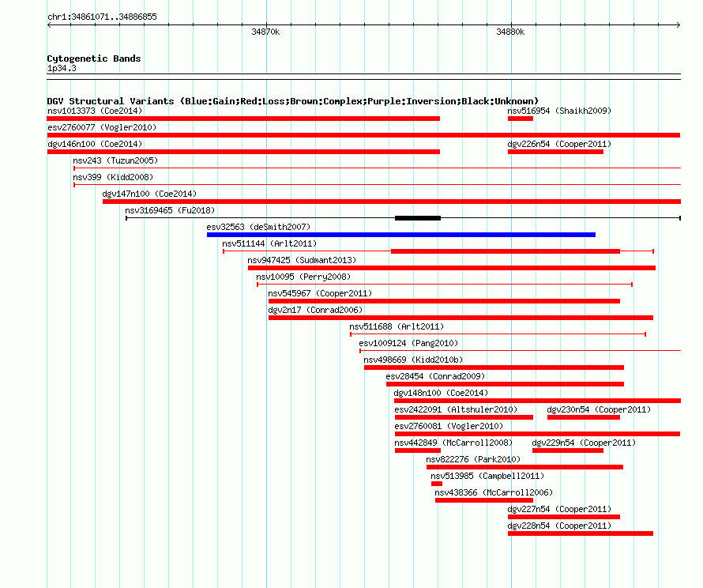Screen dimensions: 703x588
Task: Select the red bar under nsv442849
Action: pos(418,450)
